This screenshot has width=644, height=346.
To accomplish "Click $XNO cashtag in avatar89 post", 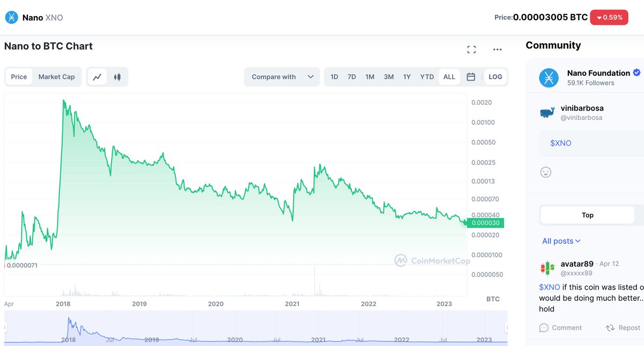I will tap(550, 287).
